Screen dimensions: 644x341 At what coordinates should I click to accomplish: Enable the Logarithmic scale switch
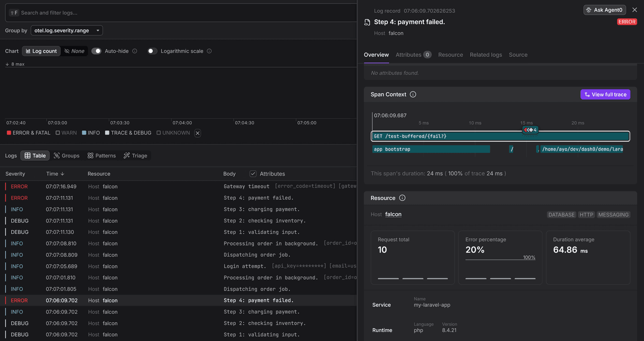[152, 51]
